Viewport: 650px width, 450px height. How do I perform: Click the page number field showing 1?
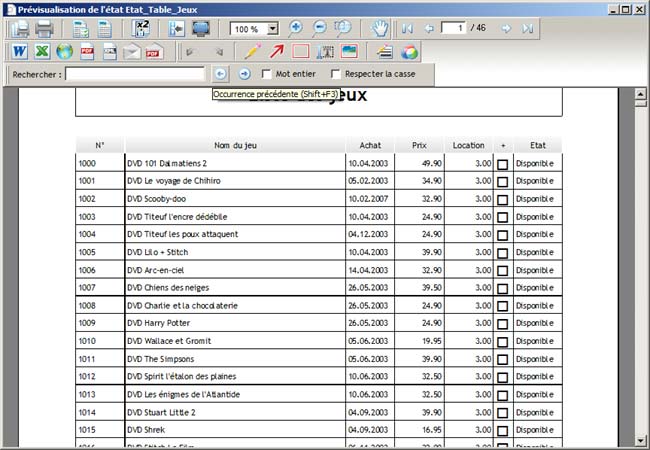[x=454, y=28]
